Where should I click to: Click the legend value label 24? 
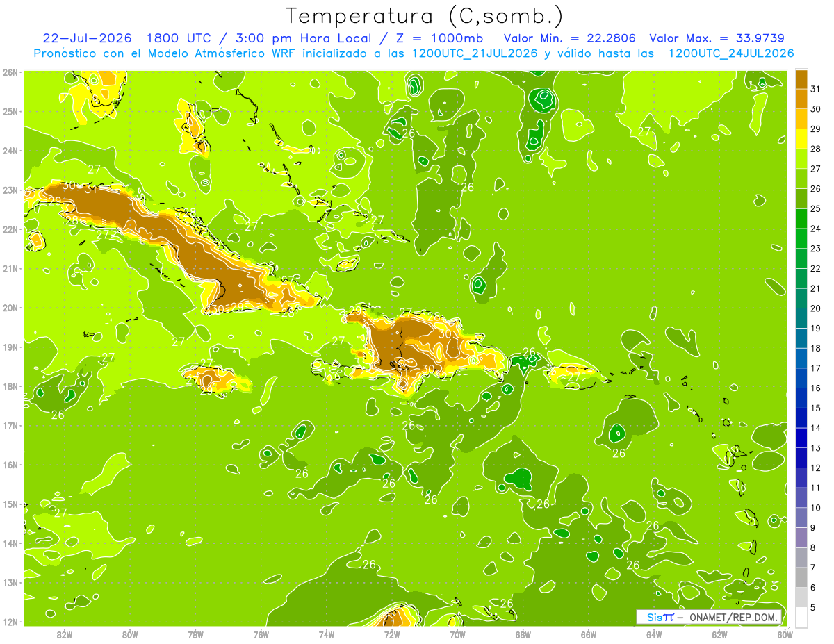(x=815, y=228)
